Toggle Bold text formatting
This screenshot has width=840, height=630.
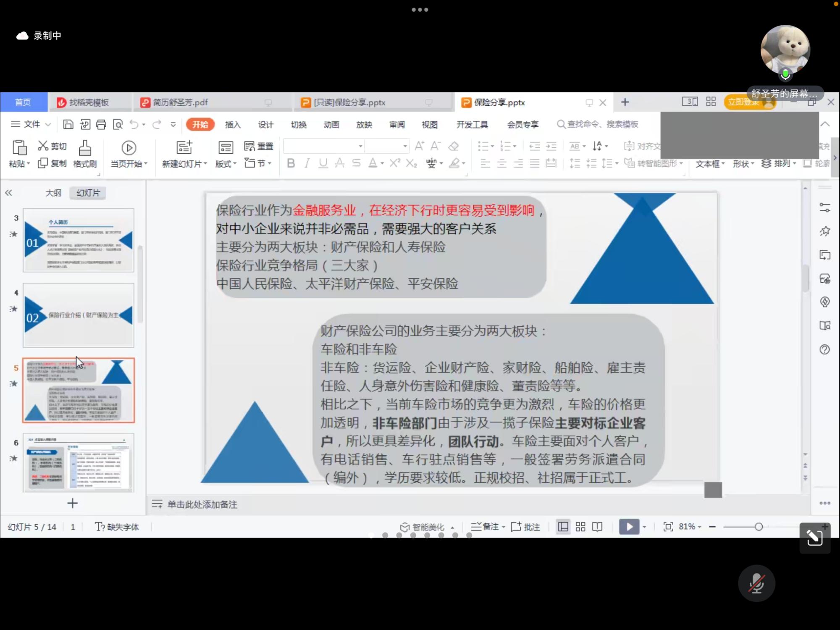click(291, 163)
